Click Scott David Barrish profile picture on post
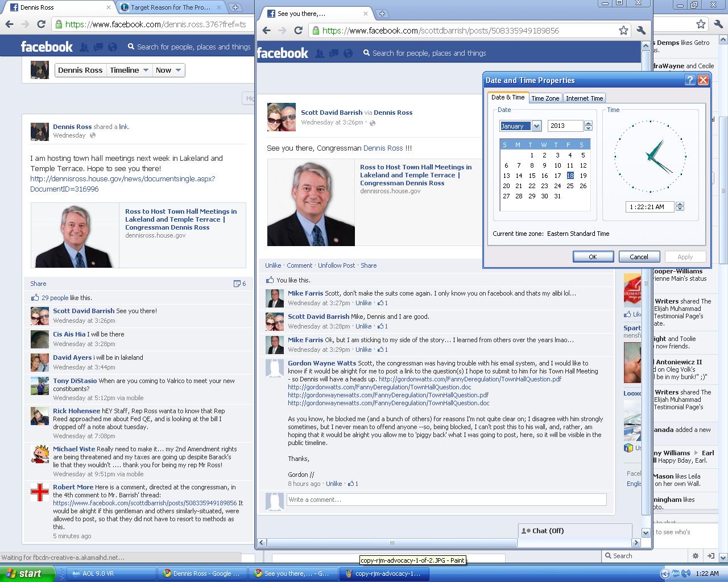The width and height of the screenshot is (728, 582). point(282,117)
